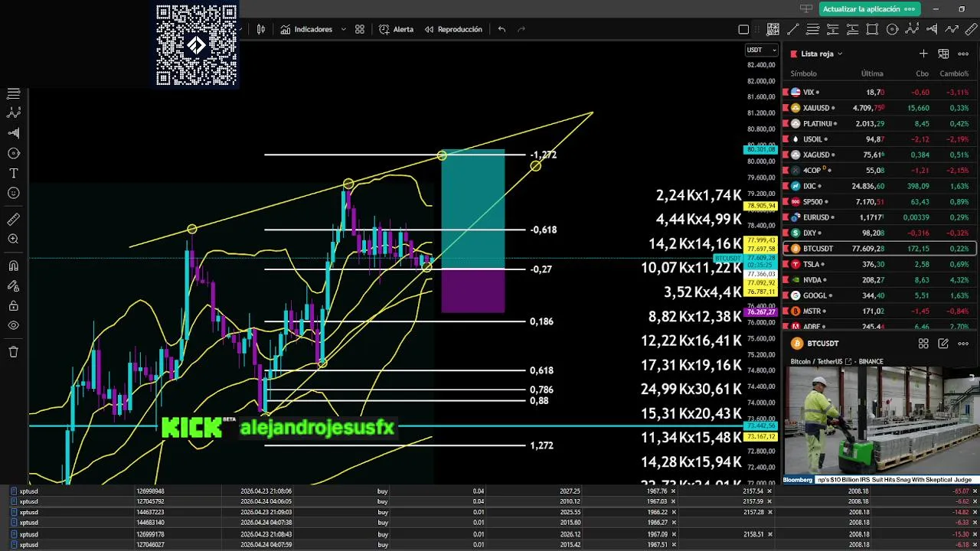Expand the Indicadores favorites dropdown arrow
980x551 pixels.
[x=343, y=29]
